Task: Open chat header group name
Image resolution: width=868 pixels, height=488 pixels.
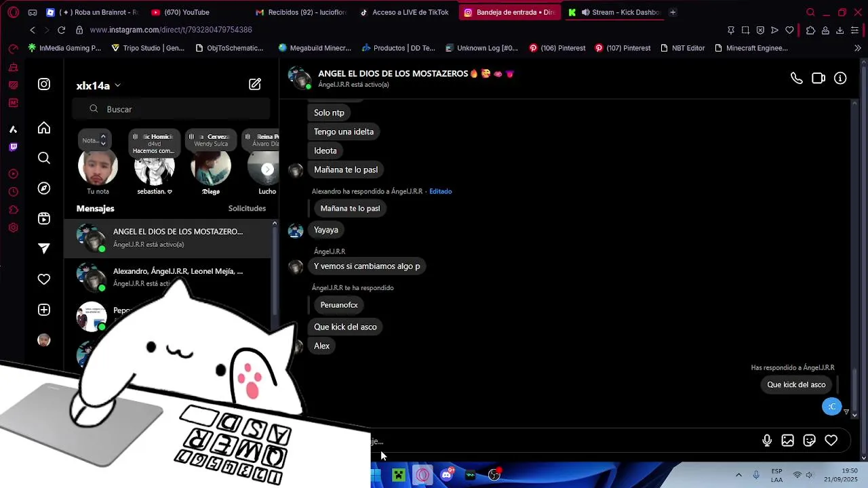Action: 416,73
